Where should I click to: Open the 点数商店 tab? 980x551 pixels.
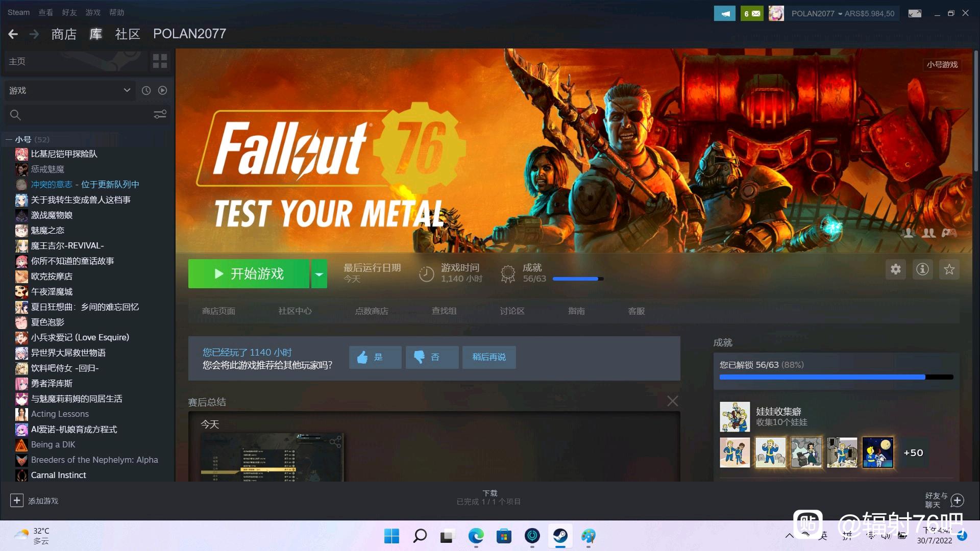tap(372, 311)
